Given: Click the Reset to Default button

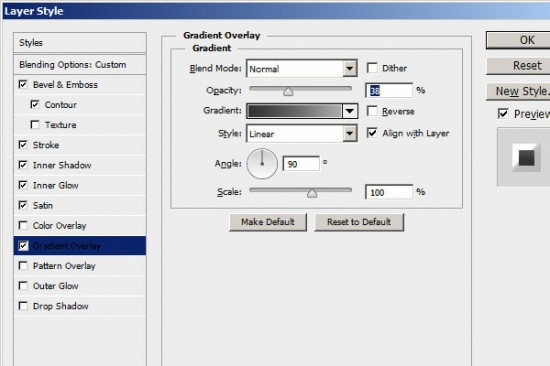Looking at the screenshot, I should point(359,222).
